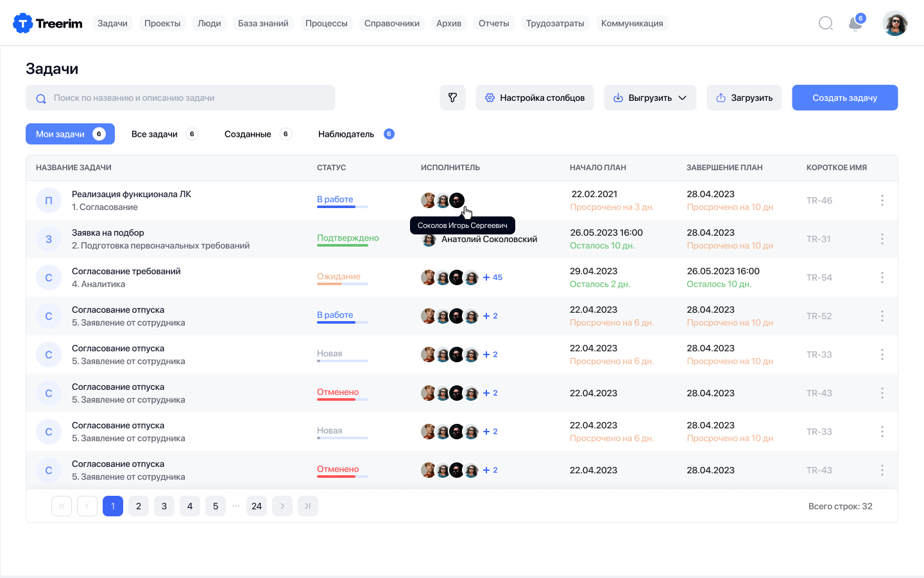
Task: Open three-dot menu for task TR-46
Action: 882,200
